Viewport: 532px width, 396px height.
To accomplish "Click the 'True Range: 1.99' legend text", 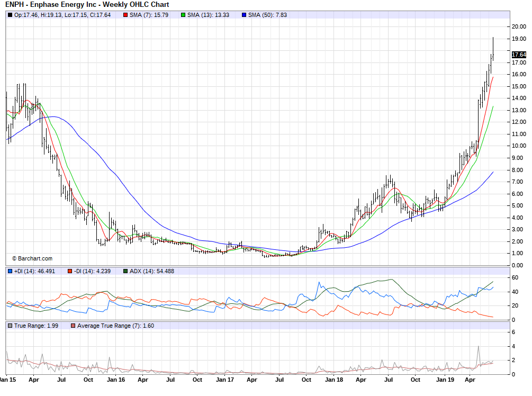I will coord(36,326).
